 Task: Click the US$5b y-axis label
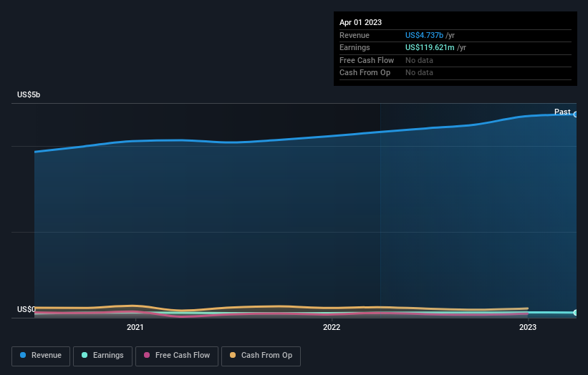[29, 94]
